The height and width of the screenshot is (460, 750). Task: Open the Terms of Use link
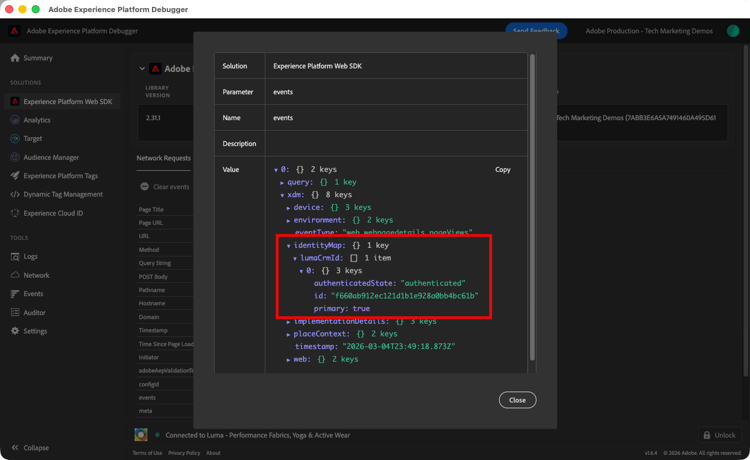click(147, 453)
